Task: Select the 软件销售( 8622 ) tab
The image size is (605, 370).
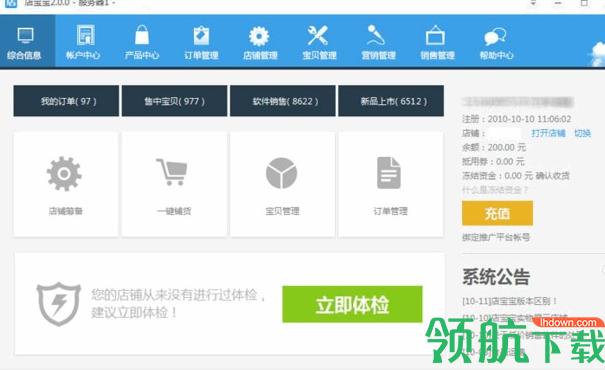Action: point(283,101)
